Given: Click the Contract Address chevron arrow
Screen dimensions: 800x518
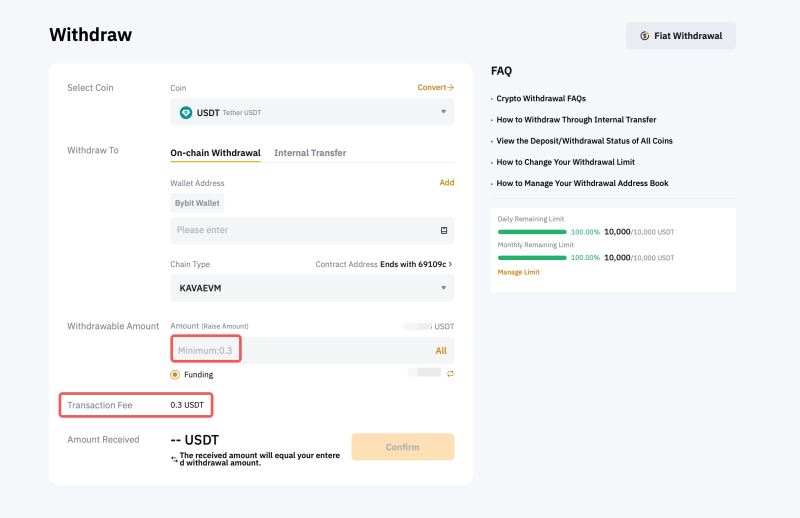Looking at the screenshot, I should pyautogui.click(x=451, y=264).
